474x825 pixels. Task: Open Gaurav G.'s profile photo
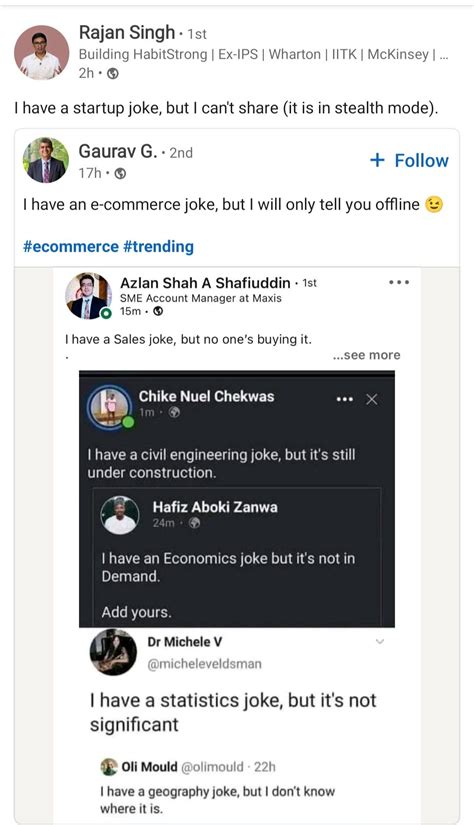(45, 160)
